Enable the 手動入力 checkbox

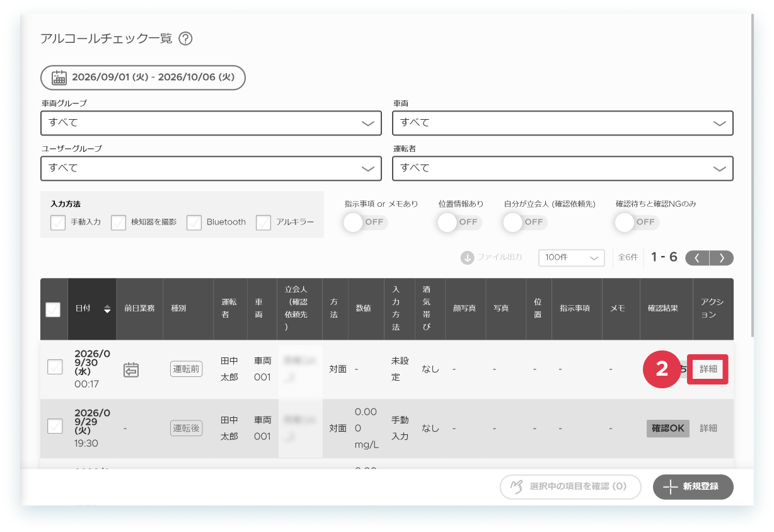coord(58,223)
